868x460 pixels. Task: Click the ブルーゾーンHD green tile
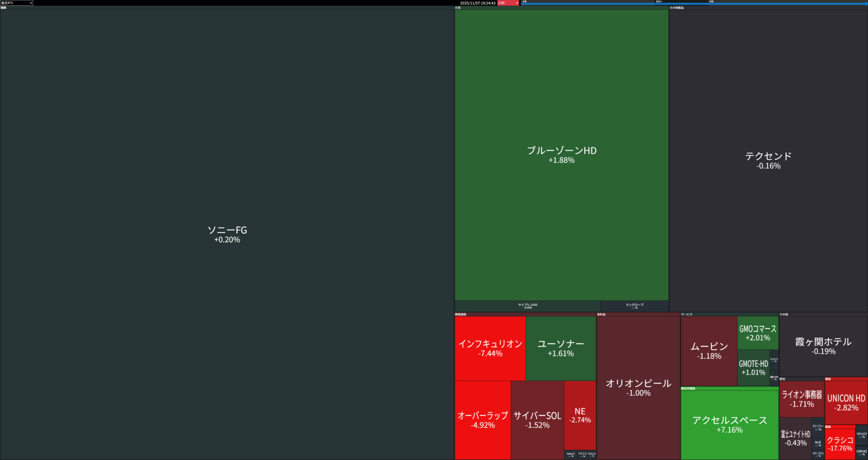pos(561,155)
